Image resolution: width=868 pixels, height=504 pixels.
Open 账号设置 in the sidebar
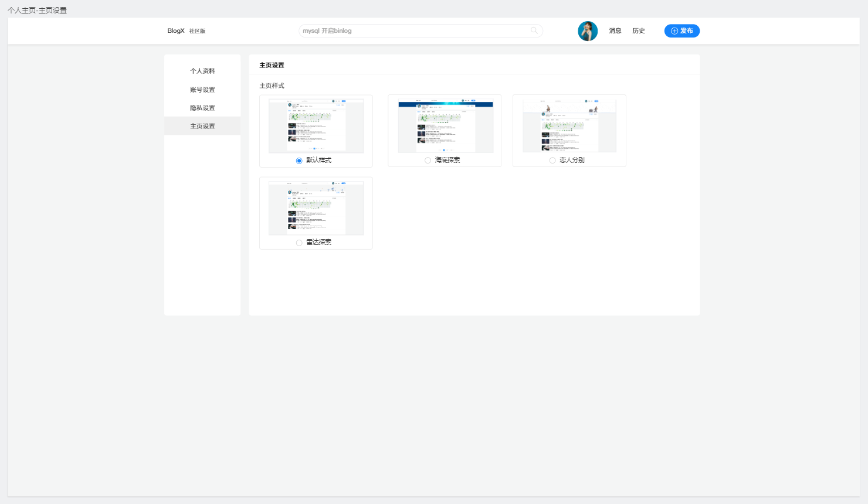coord(202,90)
